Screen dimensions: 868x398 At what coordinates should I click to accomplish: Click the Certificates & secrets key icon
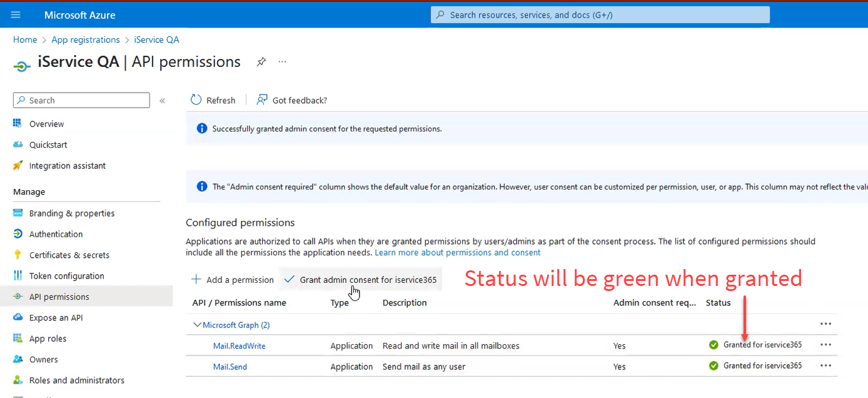point(18,255)
